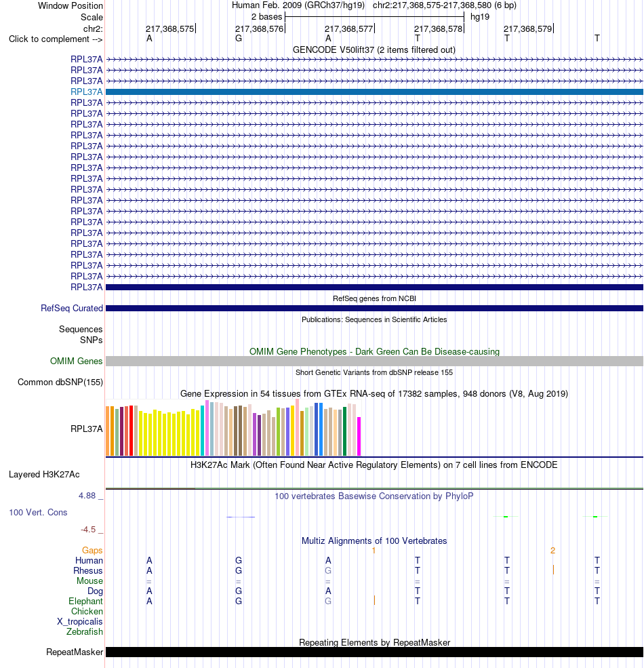The height and width of the screenshot is (668, 644).
Task: Click position label 217,368,579 on ruler
Action: 527,28
